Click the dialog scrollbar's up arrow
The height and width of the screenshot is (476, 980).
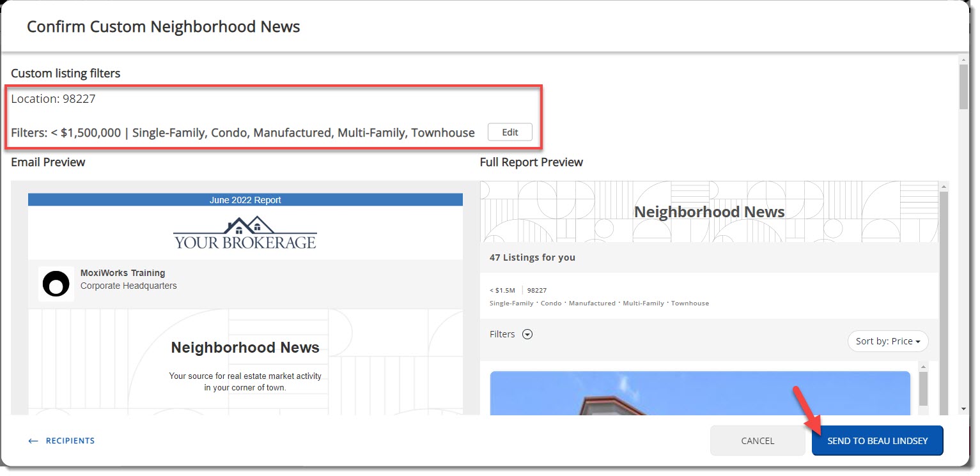(963, 60)
